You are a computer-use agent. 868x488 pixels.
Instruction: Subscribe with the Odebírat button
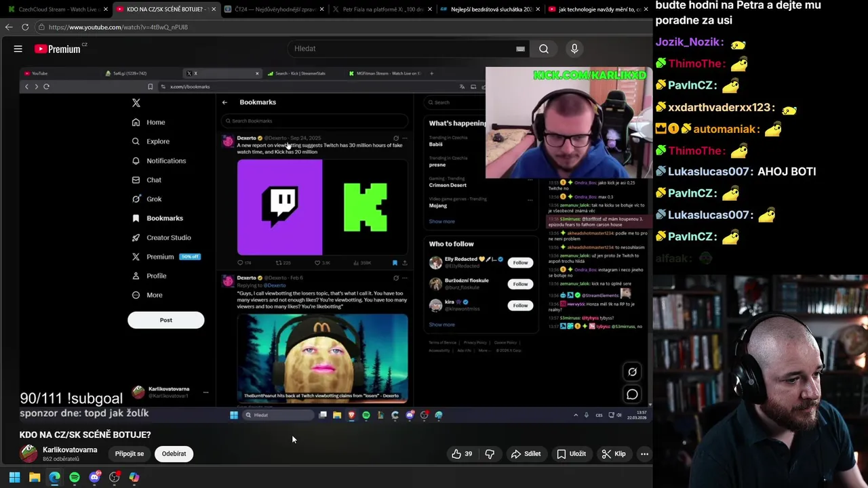coord(174,454)
